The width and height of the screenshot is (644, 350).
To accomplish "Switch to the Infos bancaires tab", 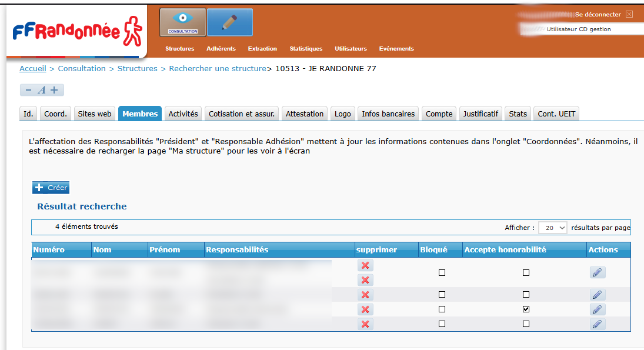I will pyautogui.click(x=388, y=114).
